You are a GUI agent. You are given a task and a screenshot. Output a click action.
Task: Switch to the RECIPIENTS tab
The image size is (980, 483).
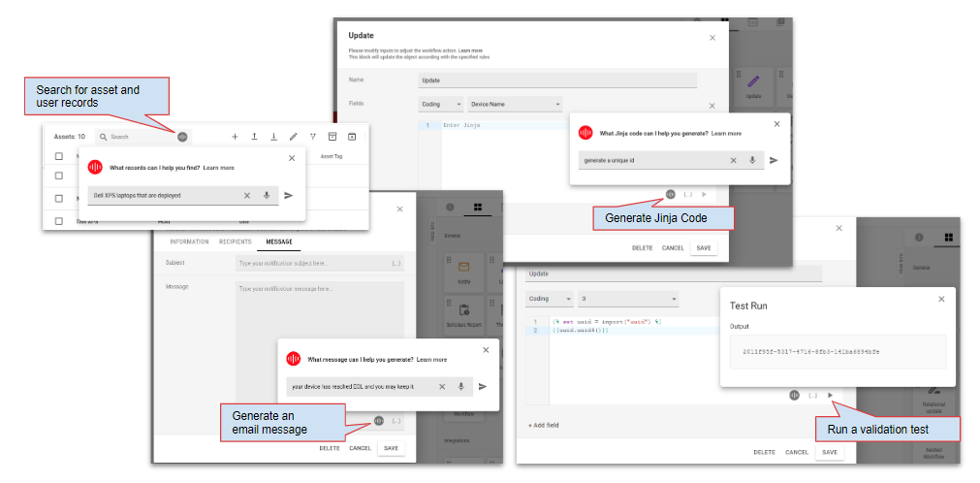click(235, 241)
